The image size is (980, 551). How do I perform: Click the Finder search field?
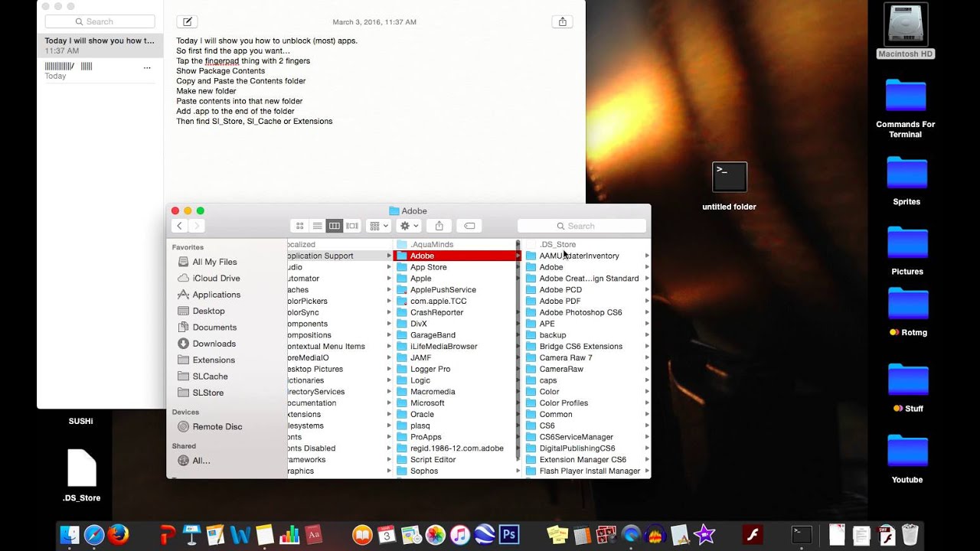(582, 226)
